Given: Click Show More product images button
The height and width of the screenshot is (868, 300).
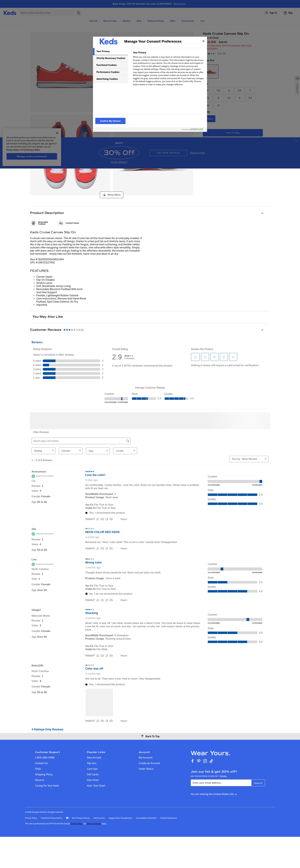Looking at the screenshot, I should pos(111,195).
